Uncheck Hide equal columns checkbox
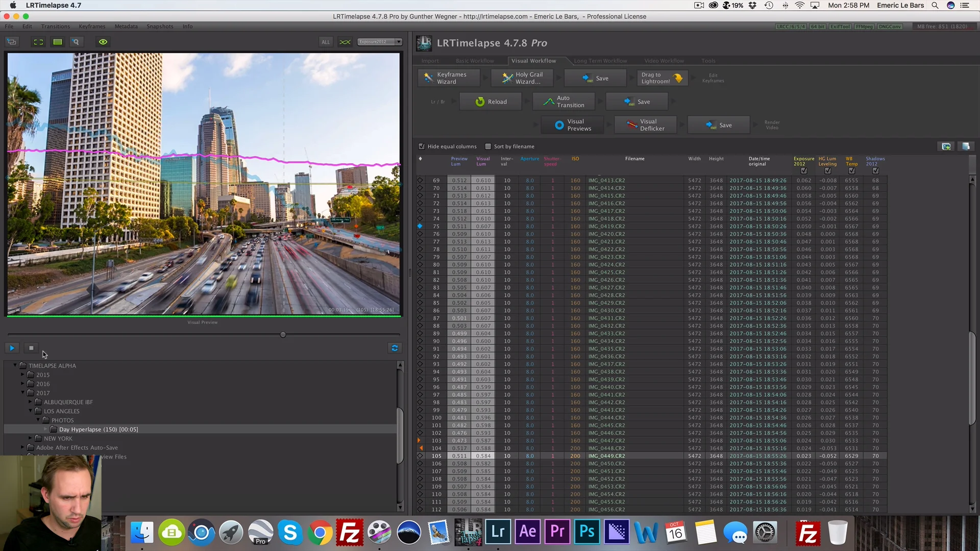 click(422, 146)
